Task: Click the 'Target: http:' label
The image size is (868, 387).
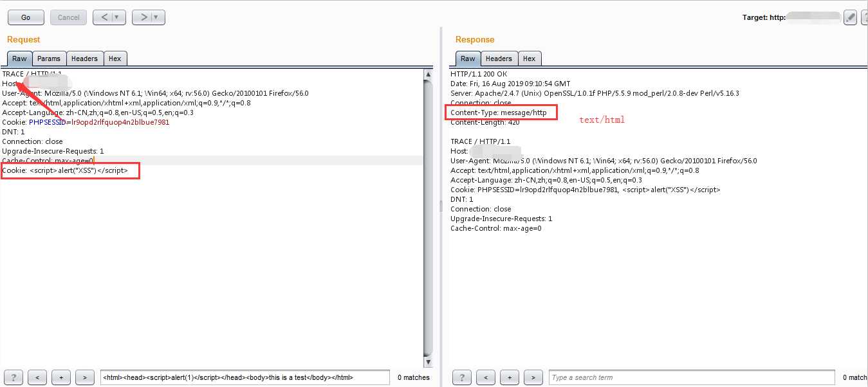Action: pos(764,17)
